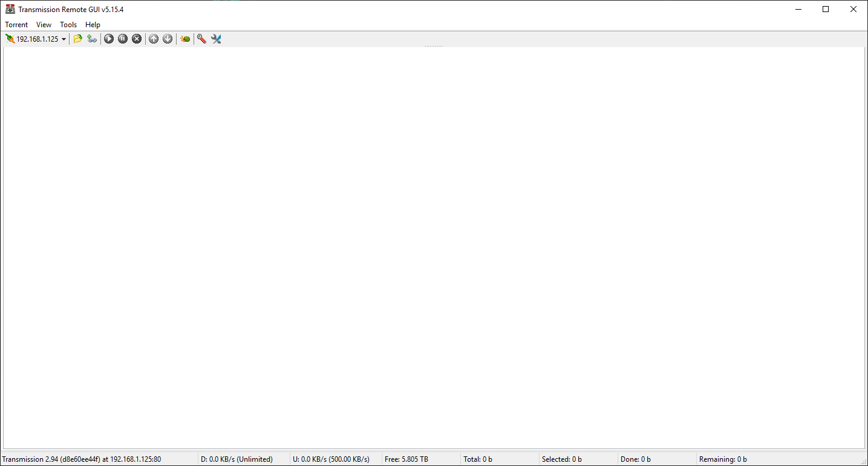Connect to the Transmission server
Image resolution: width=868 pixels, height=466 pixels.
click(x=10, y=38)
